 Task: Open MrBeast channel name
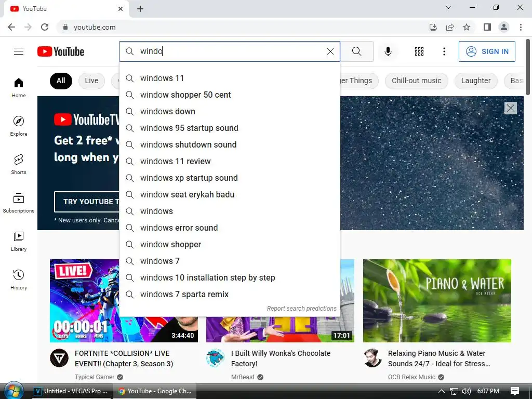coord(243,377)
